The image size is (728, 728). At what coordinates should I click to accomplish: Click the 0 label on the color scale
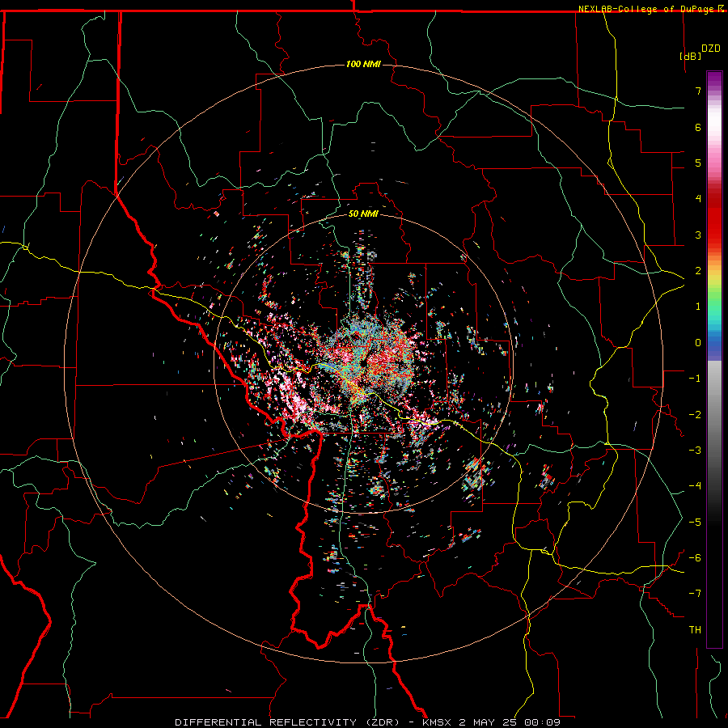pos(698,343)
